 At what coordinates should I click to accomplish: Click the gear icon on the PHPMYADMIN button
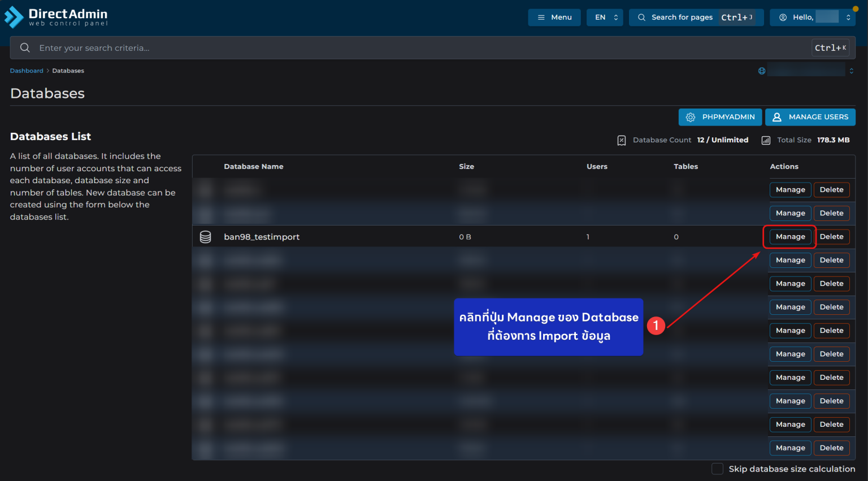point(690,117)
